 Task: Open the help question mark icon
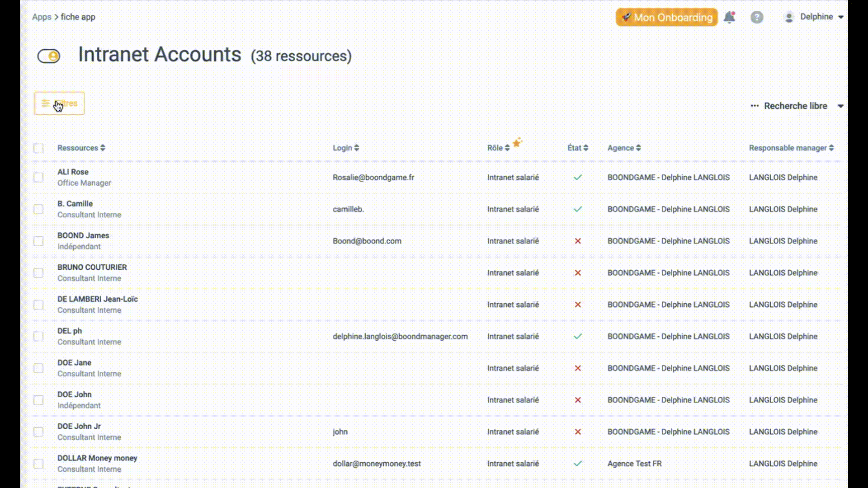click(757, 17)
